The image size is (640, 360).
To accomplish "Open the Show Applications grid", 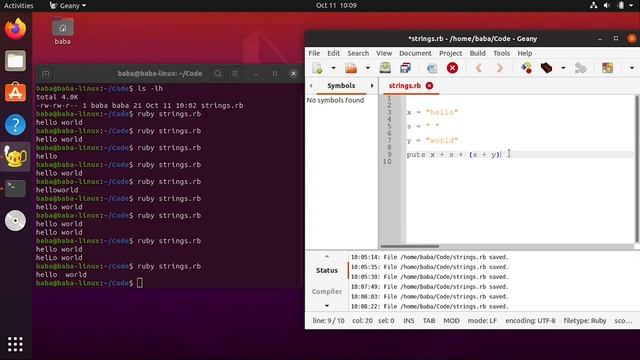I will point(16,344).
